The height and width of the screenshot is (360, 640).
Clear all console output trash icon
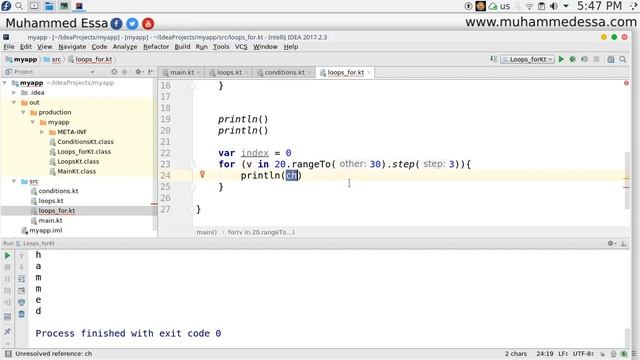[x=22, y=314]
